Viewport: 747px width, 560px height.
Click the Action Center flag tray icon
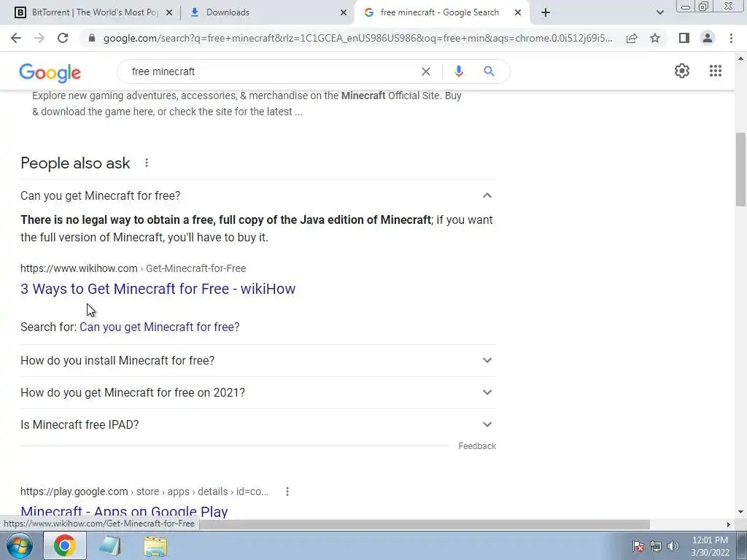pos(638,546)
